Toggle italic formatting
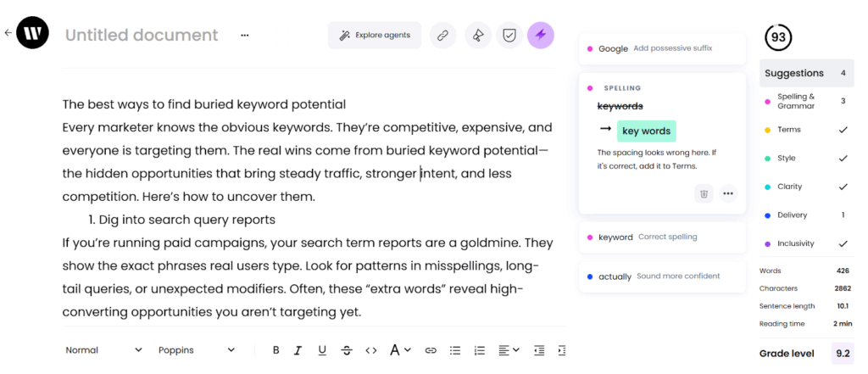The width and height of the screenshot is (868, 374). pyautogui.click(x=298, y=350)
